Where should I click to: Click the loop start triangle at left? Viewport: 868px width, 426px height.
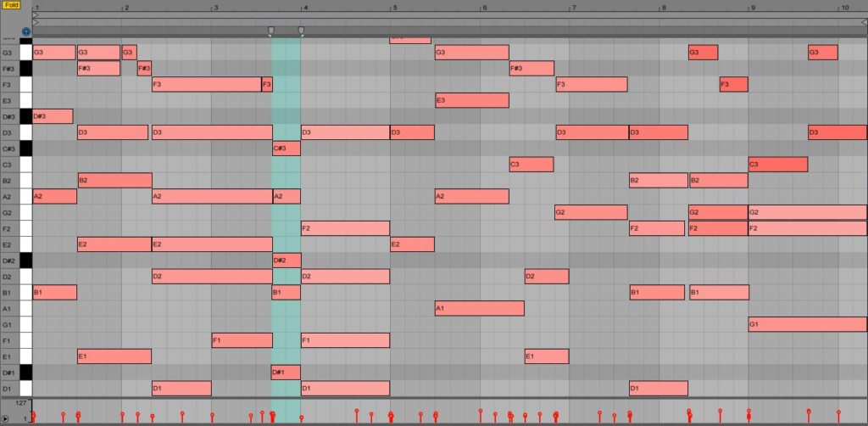click(x=36, y=23)
